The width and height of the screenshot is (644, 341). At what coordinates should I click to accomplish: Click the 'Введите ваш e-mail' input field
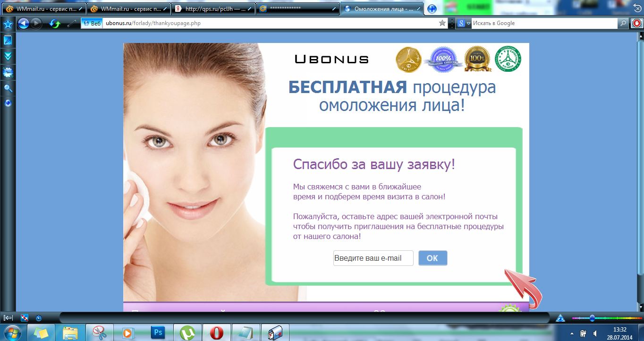click(x=373, y=258)
